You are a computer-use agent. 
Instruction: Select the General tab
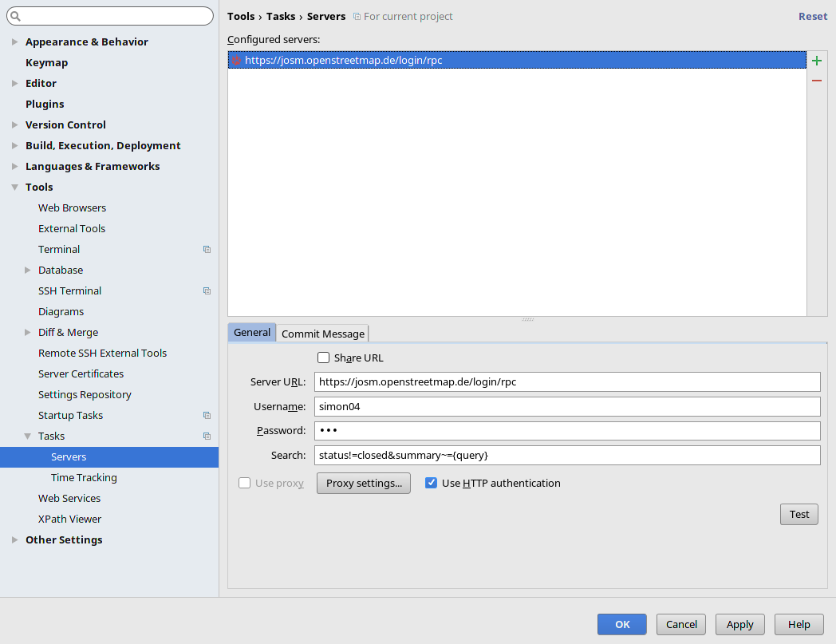tap(252, 333)
